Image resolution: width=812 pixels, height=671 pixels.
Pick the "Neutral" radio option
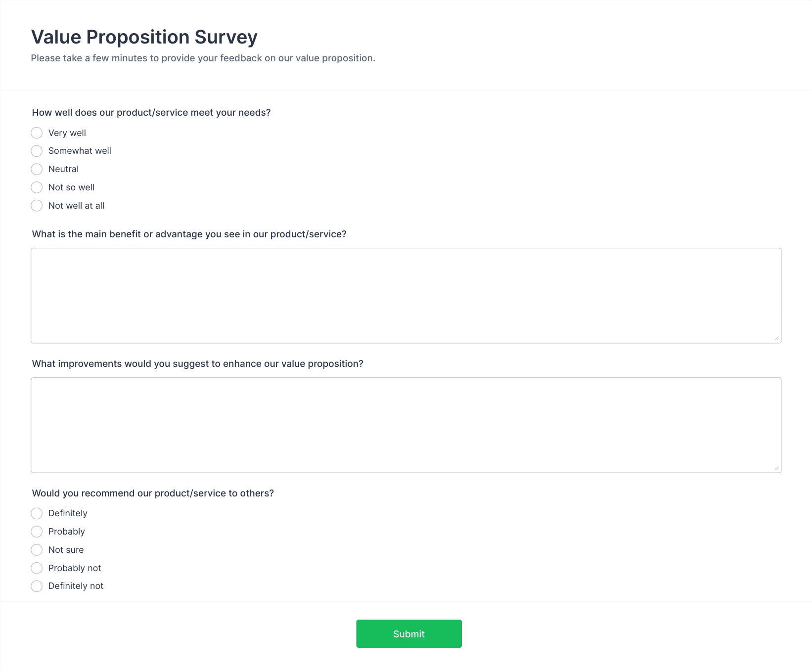pos(37,169)
